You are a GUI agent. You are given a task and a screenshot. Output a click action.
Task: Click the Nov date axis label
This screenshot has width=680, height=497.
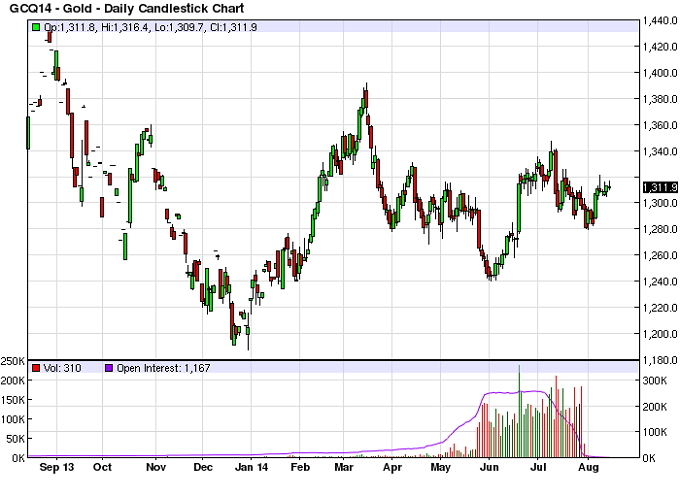[x=156, y=468]
